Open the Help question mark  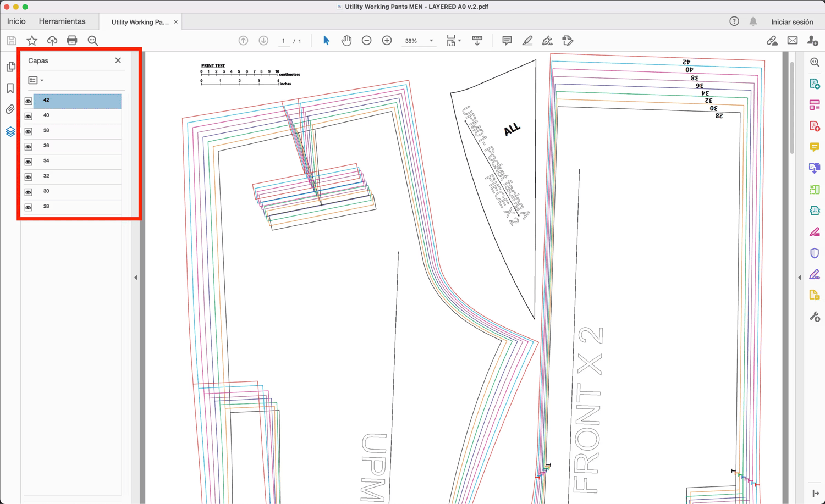(x=734, y=21)
